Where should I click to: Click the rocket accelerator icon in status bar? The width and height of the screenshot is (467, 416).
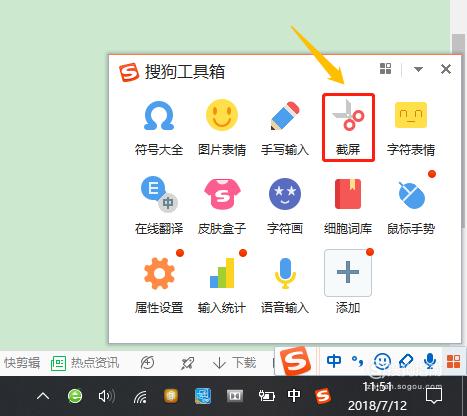[187, 363]
